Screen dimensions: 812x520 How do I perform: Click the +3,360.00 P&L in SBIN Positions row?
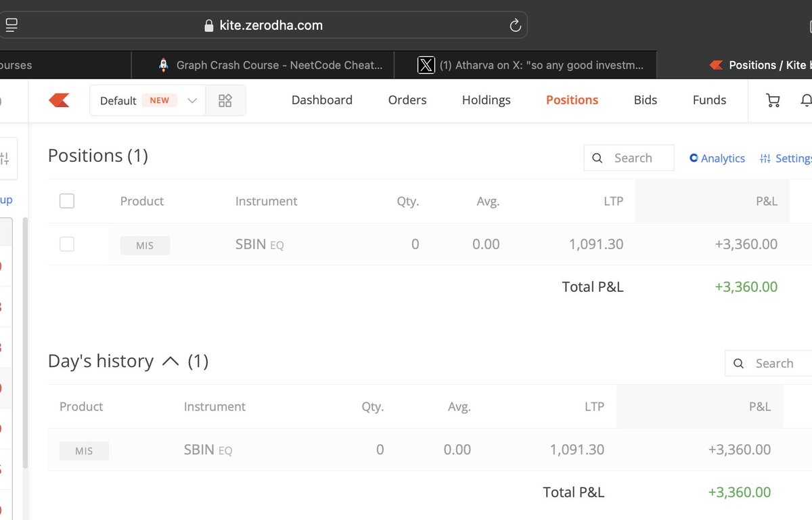746,244
